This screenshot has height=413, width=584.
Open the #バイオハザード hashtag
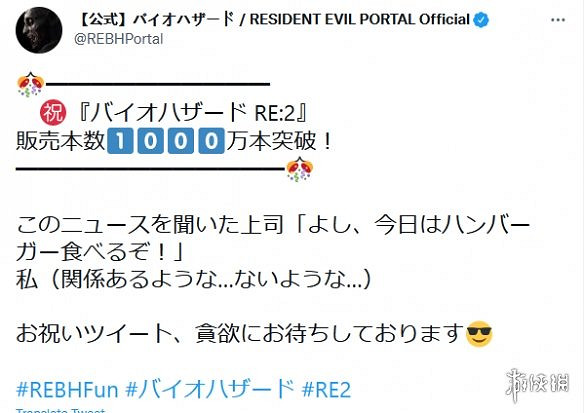click(x=209, y=390)
